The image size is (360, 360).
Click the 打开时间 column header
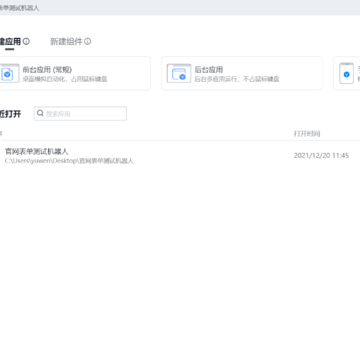click(x=307, y=134)
